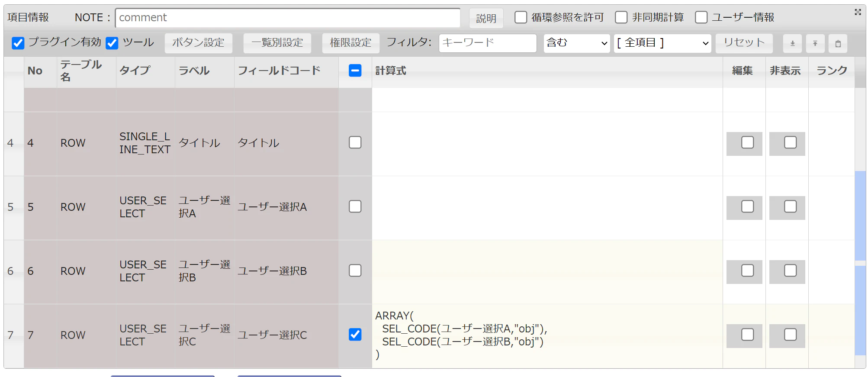Image resolution: width=868 pixels, height=377 pixels.
Task: Expand the [ 全項目 ] dropdown
Action: coord(662,43)
